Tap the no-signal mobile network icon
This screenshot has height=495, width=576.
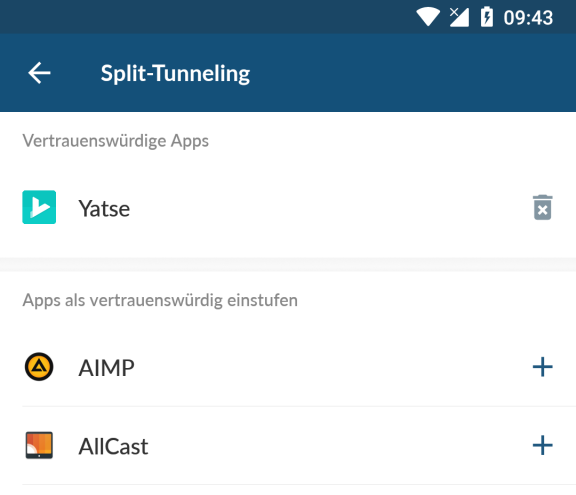coord(459,17)
